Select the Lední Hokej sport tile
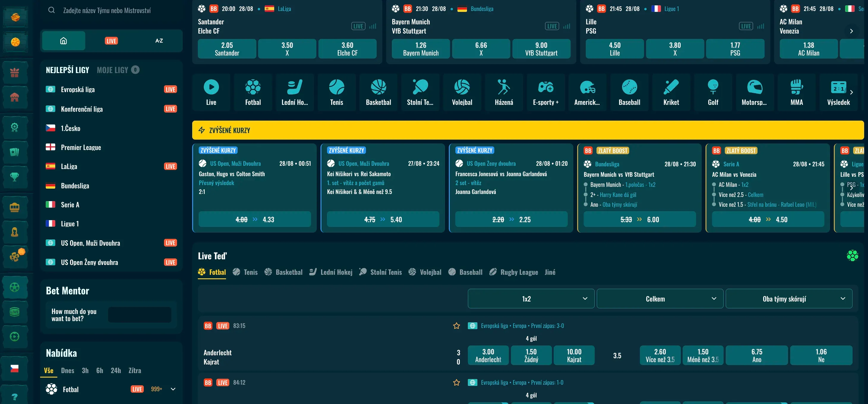868x404 pixels. pos(295,92)
